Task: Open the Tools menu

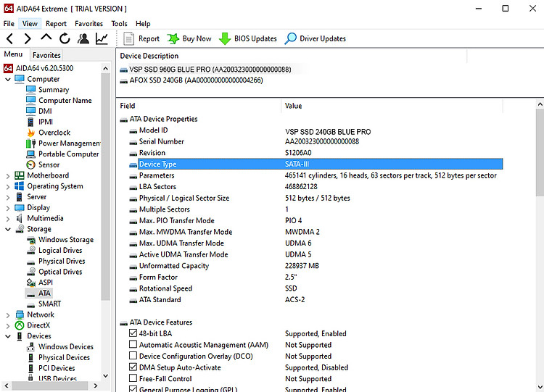Action: pyautogui.click(x=120, y=24)
